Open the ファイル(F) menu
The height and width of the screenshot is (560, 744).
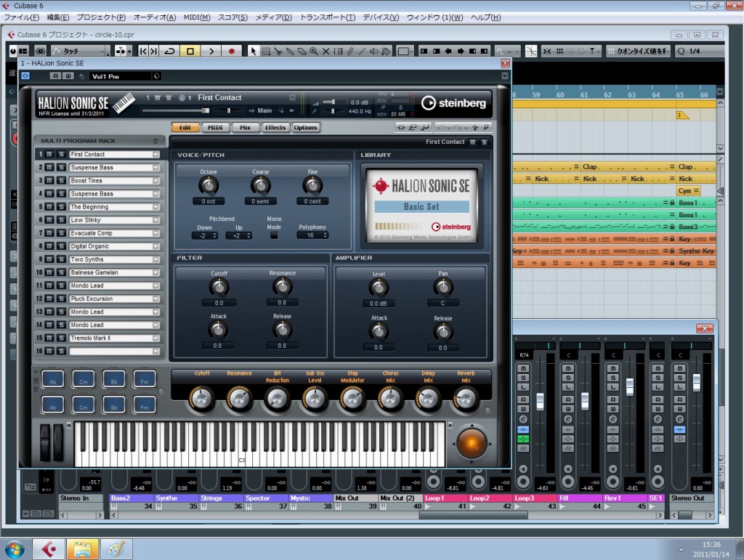coord(21,17)
